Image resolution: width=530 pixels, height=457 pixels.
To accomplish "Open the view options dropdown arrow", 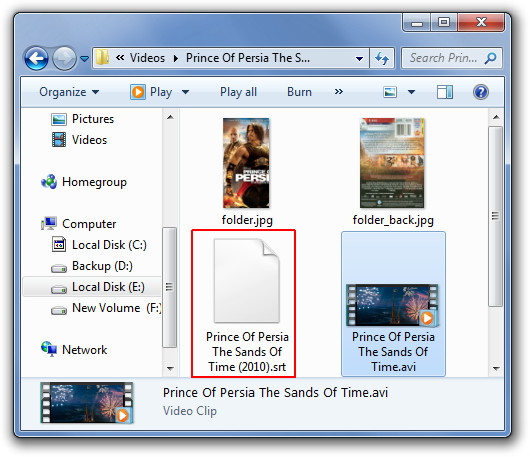I will click(411, 92).
